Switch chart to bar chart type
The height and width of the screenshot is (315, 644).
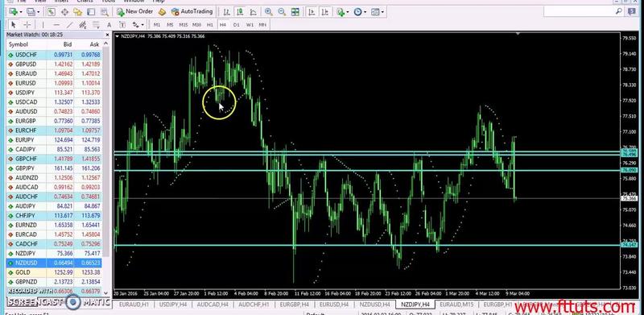click(x=226, y=12)
